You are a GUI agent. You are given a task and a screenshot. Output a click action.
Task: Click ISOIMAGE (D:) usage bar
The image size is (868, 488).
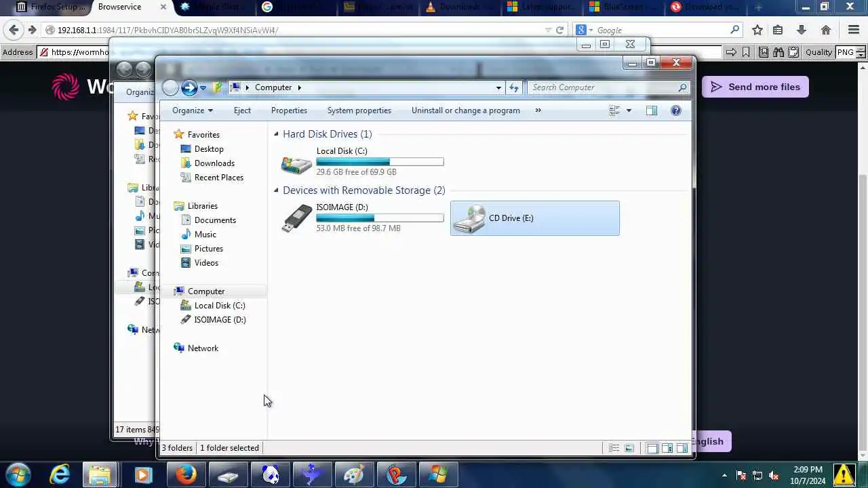[x=380, y=218]
